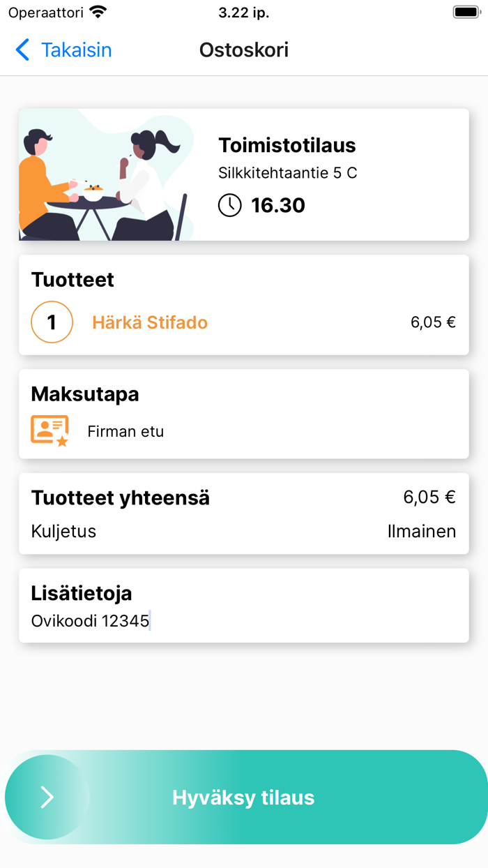The height and width of the screenshot is (868, 488).
Task: Select Firman etu payment method
Action: 125,431
